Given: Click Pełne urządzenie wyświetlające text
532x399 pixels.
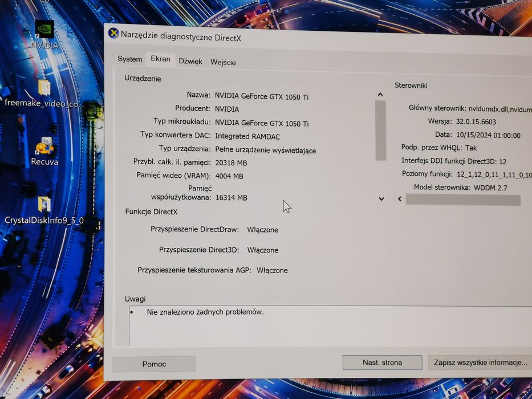Looking at the screenshot, I should click(266, 150).
